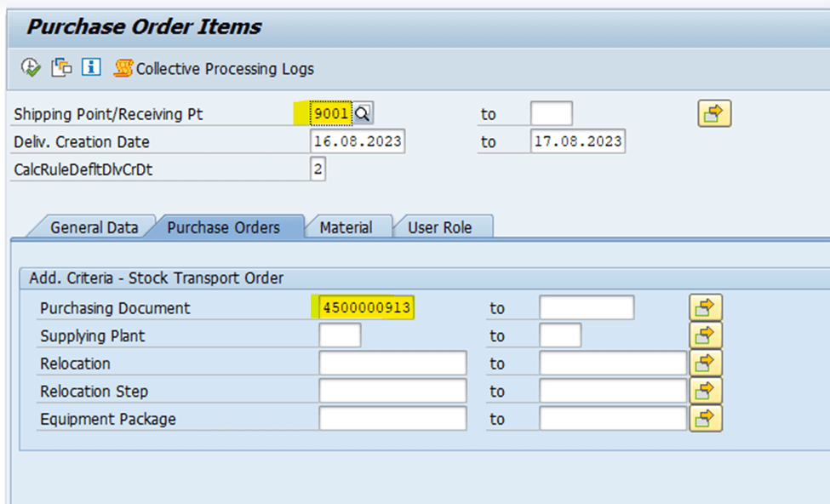830x504 pixels.
Task: Click Supplying Plant multiple selection button
Action: [x=706, y=335]
